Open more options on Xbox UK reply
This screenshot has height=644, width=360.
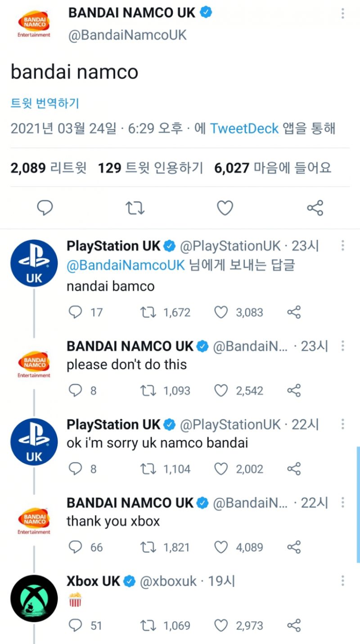pyautogui.click(x=343, y=581)
